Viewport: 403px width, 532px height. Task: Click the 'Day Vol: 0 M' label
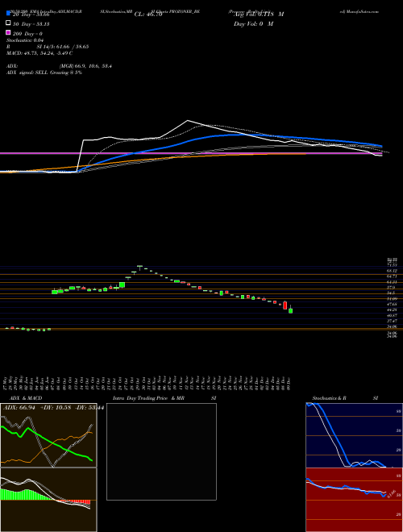(254, 23)
